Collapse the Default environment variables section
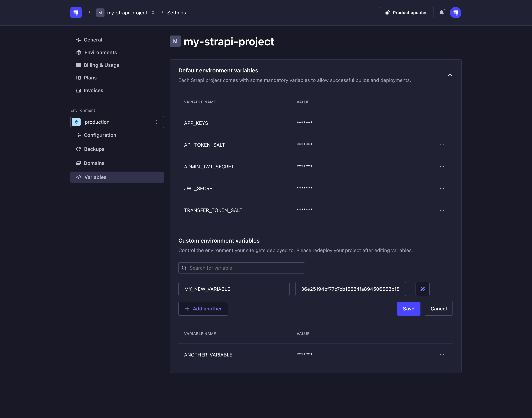 tap(450, 75)
